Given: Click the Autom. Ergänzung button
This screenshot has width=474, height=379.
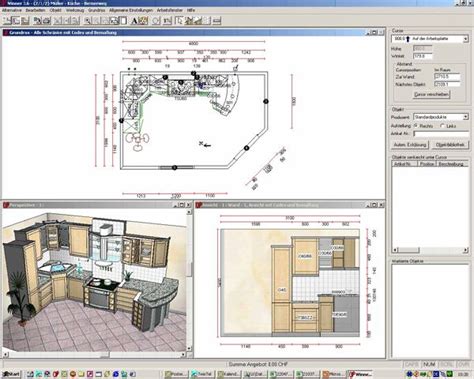Looking at the screenshot, I should [x=410, y=145].
